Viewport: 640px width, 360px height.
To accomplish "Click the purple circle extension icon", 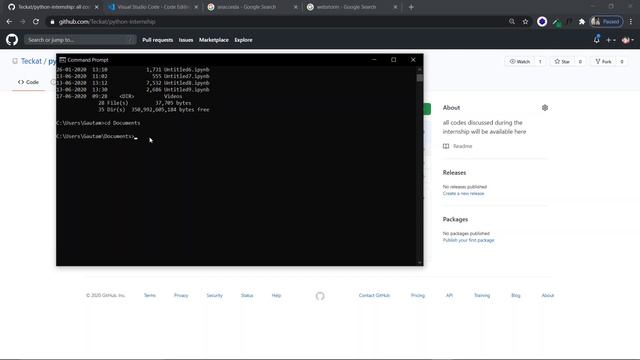I will pos(542,22).
